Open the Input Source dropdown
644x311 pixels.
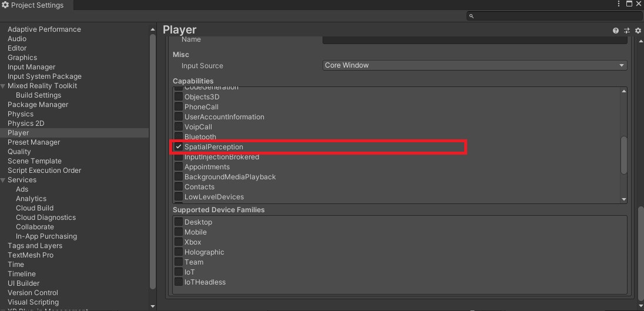(x=475, y=65)
